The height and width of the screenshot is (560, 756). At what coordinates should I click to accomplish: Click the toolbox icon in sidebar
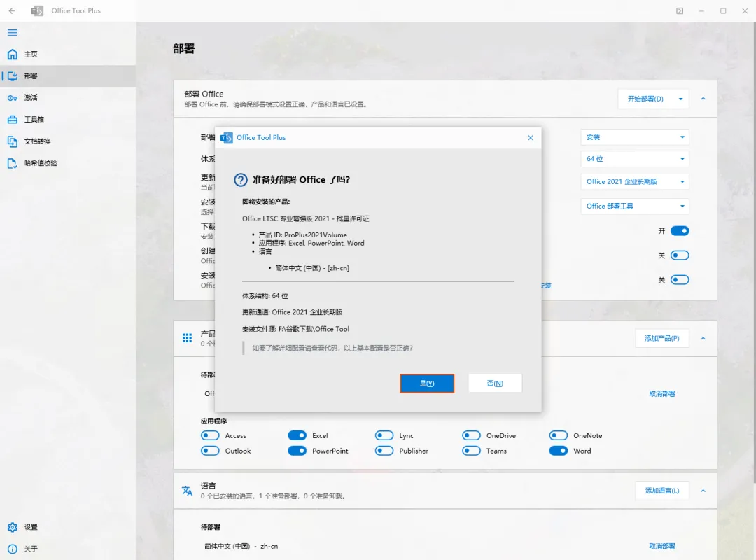coord(13,120)
